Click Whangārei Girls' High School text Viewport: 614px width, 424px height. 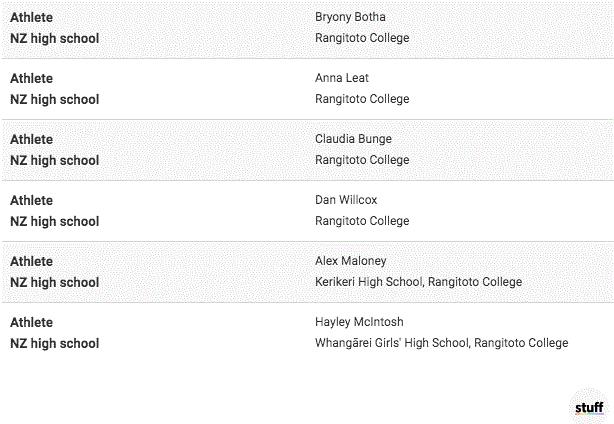392,343
